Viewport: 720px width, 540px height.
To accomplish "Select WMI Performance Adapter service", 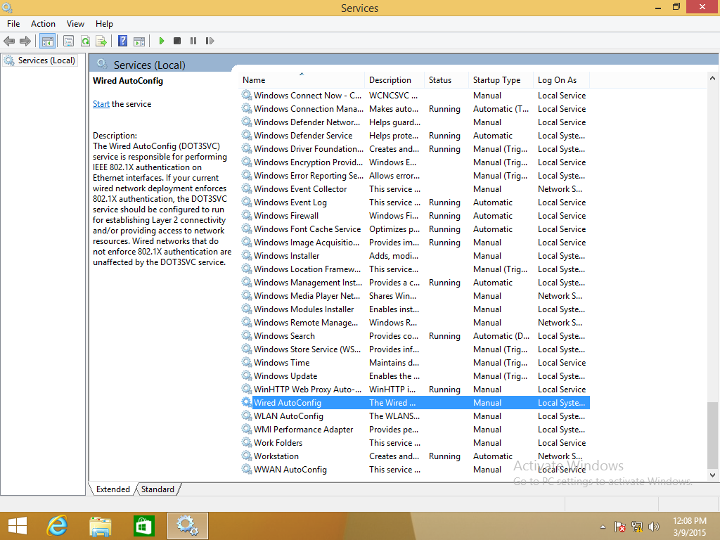I will click(x=415, y=429).
